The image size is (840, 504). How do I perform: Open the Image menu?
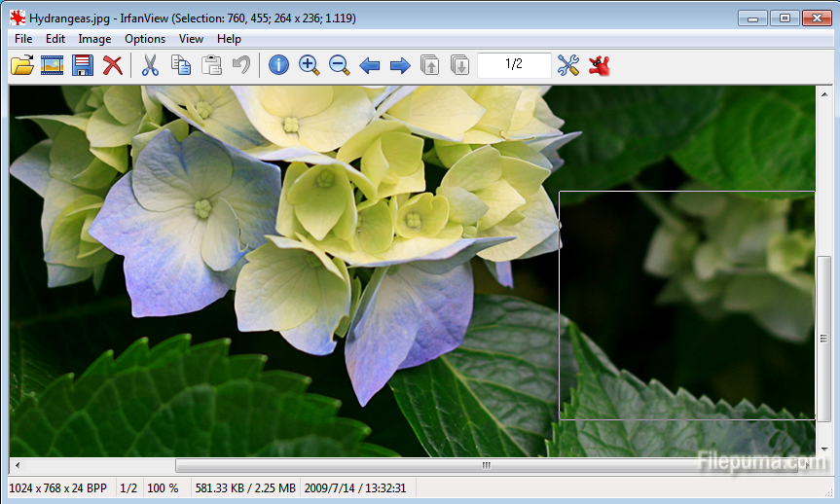94,39
